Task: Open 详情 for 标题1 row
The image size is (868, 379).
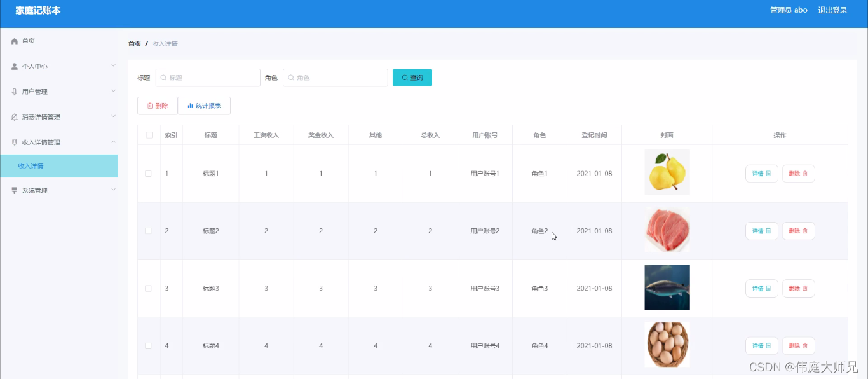Action: point(762,174)
